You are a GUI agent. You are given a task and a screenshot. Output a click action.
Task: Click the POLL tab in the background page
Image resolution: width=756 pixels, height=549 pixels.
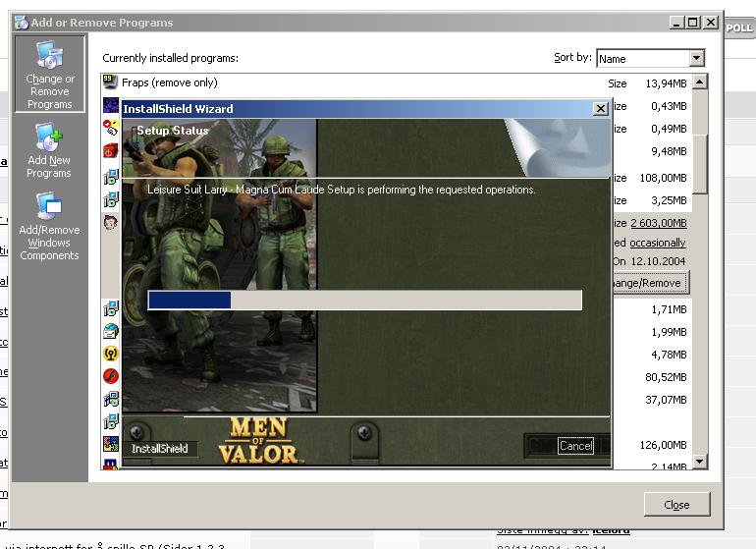739,27
